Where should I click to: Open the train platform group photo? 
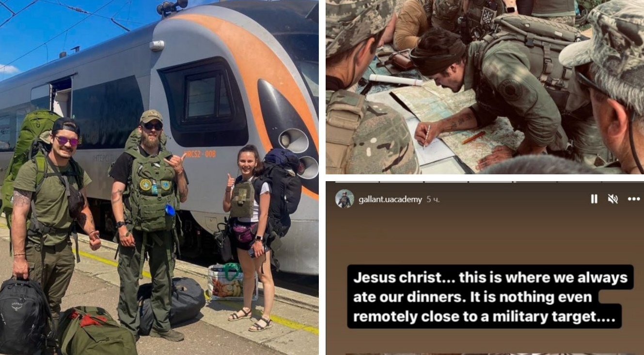[x=159, y=177]
